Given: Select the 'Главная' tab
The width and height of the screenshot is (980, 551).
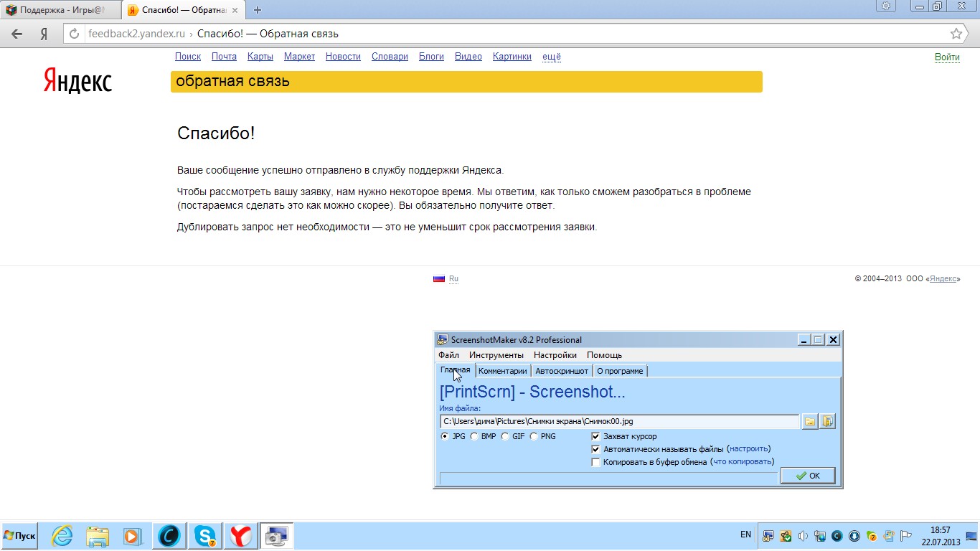Looking at the screenshot, I should (456, 370).
